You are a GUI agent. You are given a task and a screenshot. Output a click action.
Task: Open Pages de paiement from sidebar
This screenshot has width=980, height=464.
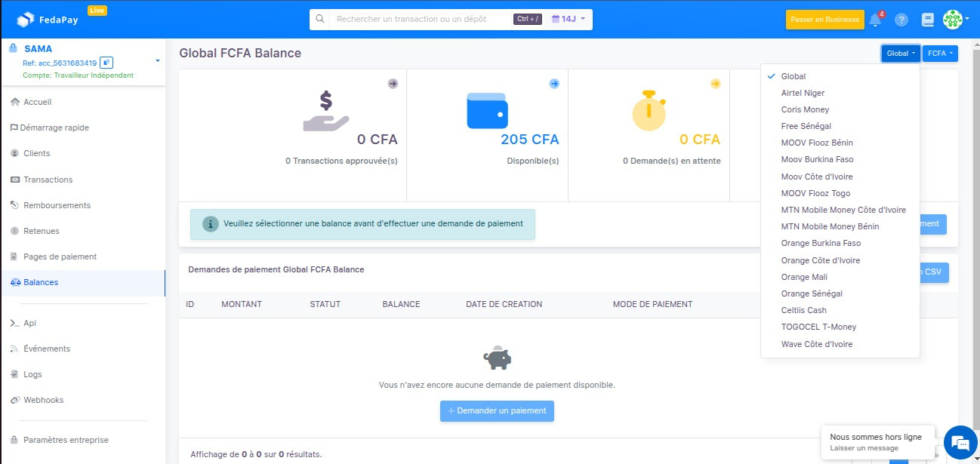click(x=60, y=256)
